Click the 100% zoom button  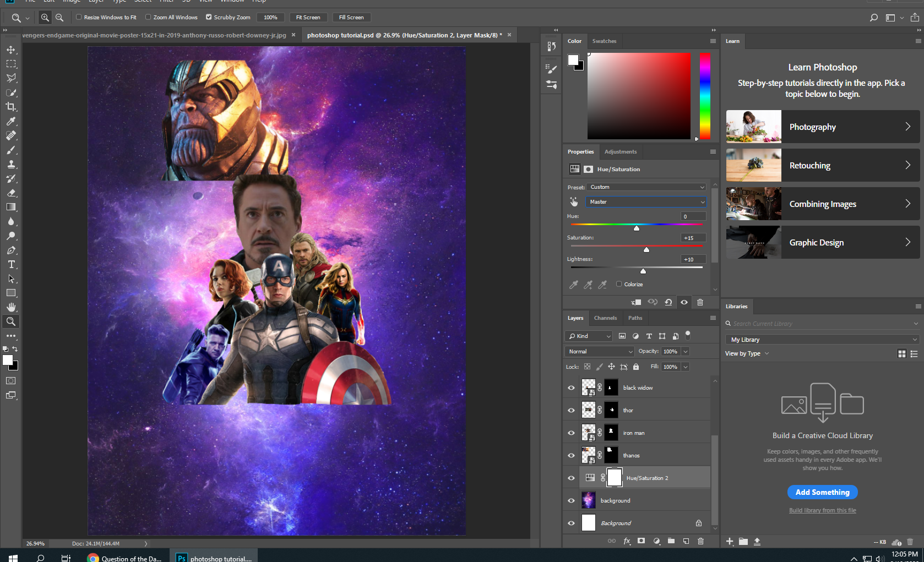tap(270, 18)
